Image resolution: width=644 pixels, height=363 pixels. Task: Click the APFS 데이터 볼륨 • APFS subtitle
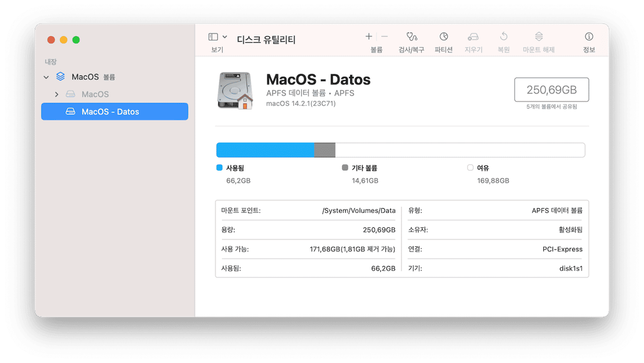pyautogui.click(x=310, y=93)
